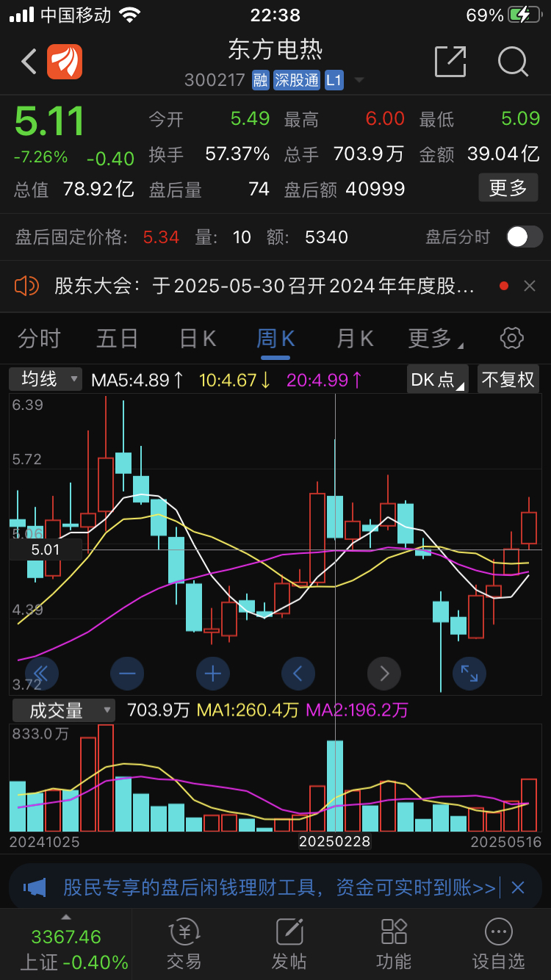Tap the stock code 300217

coord(215,80)
